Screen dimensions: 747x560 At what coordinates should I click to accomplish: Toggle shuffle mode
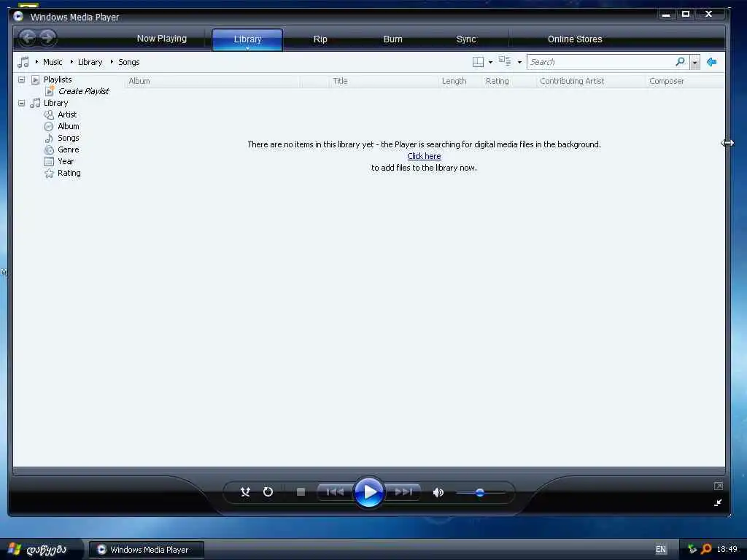click(245, 492)
